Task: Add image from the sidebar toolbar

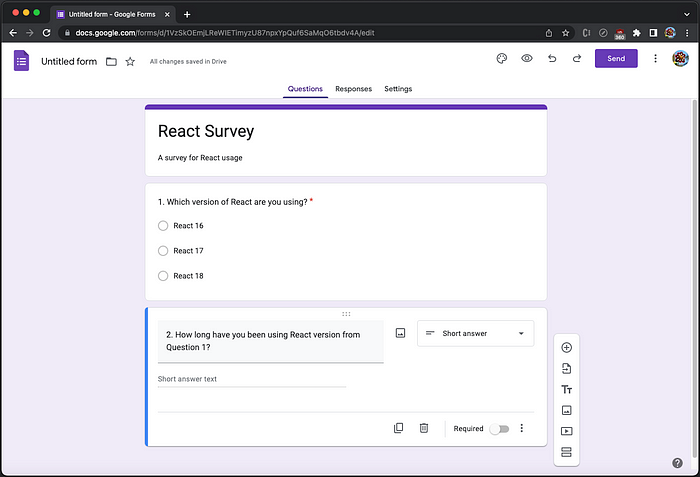Action: pyautogui.click(x=567, y=410)
